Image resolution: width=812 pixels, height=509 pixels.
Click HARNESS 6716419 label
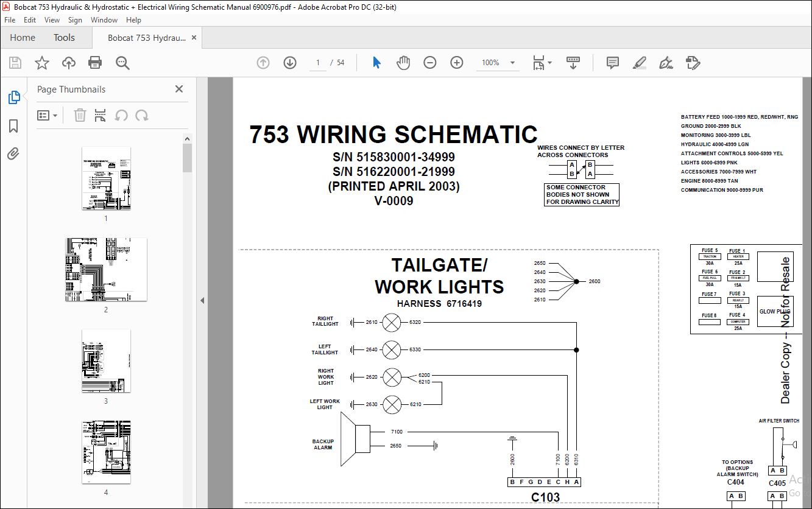tap(439, 303)
